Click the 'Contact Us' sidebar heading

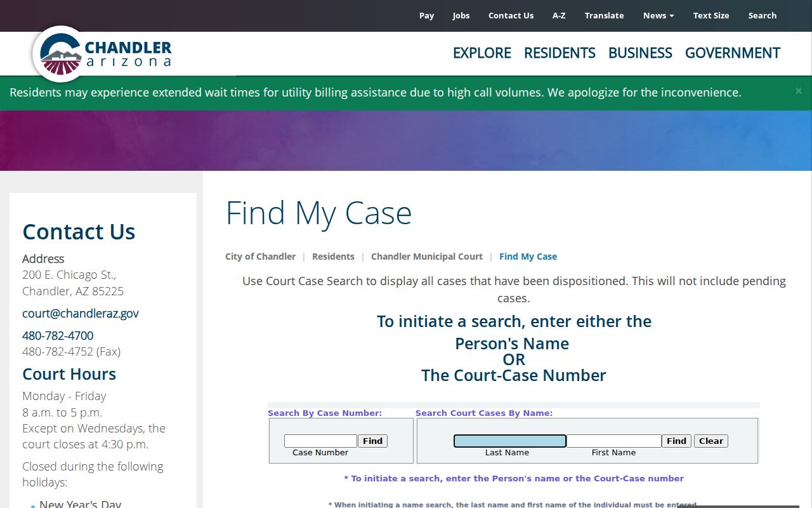79,232
